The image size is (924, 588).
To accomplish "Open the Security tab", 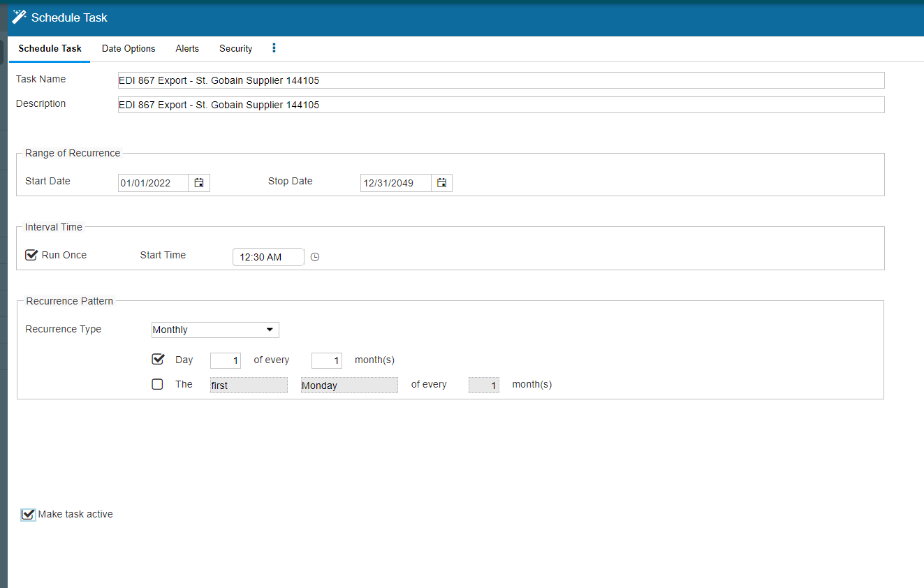I will (x=235, y=49).
